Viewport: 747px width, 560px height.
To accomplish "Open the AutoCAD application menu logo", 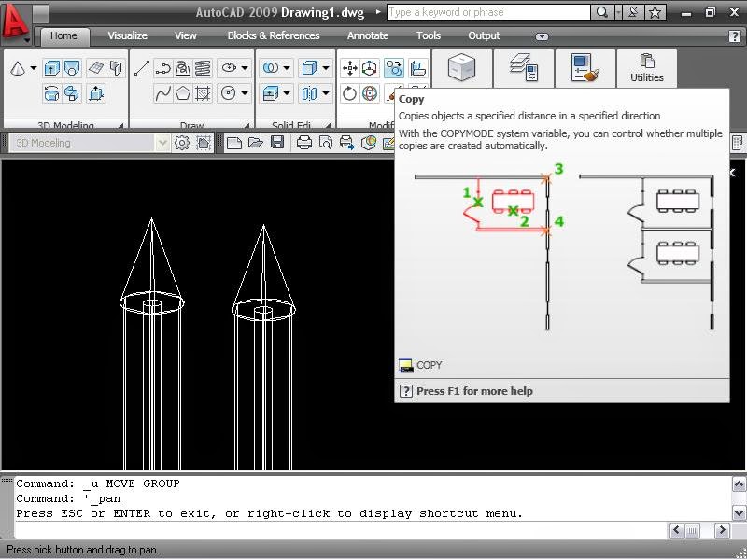I will 14,21.
